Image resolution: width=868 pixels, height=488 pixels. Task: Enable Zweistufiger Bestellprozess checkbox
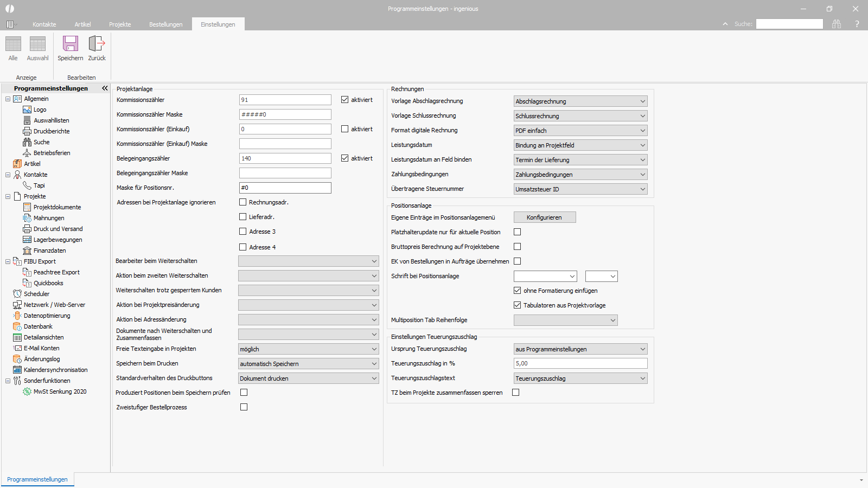[244, 407]
